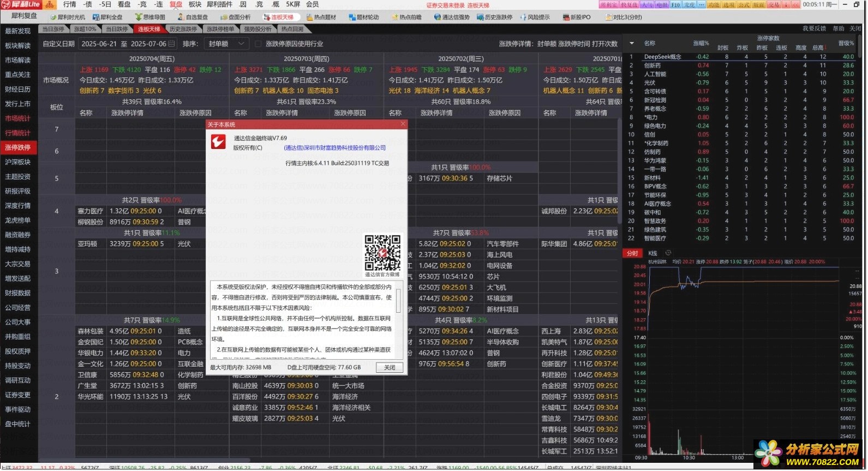Click the 犀利时光机 toolbar icon

point(68,17)
